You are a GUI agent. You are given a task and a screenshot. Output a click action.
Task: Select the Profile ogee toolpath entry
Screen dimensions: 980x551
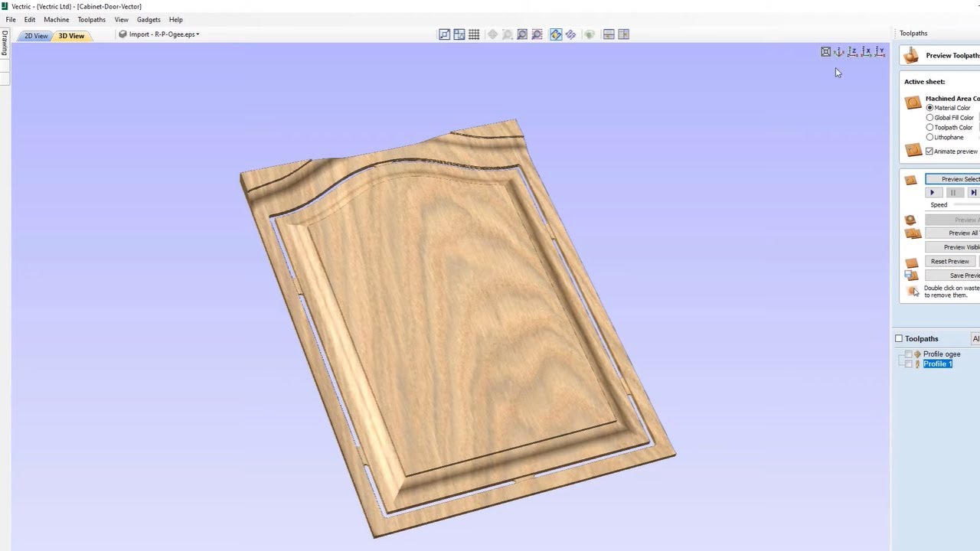coord(942,354)
